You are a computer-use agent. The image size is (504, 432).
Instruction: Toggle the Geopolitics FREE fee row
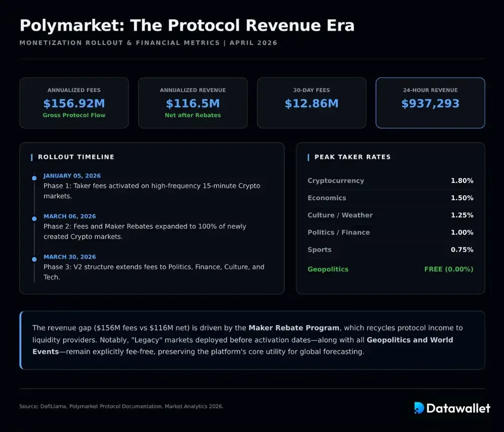click(x=390, y=269)
